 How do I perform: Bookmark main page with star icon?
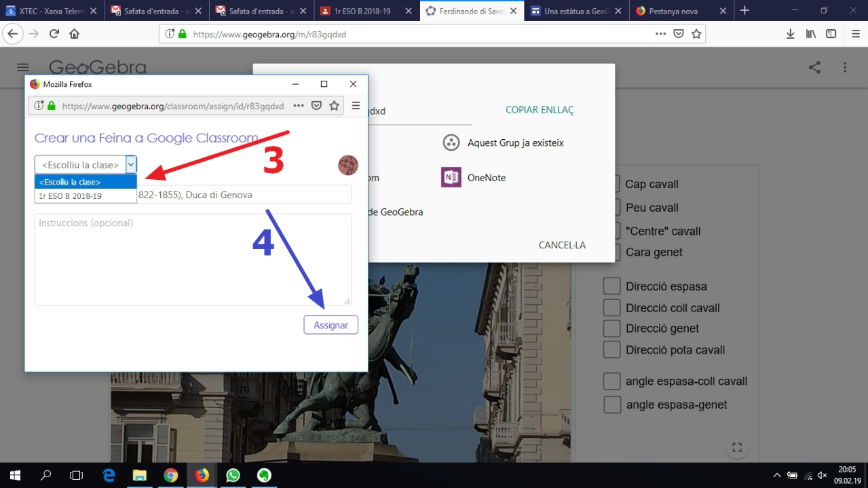coord(696,34)
